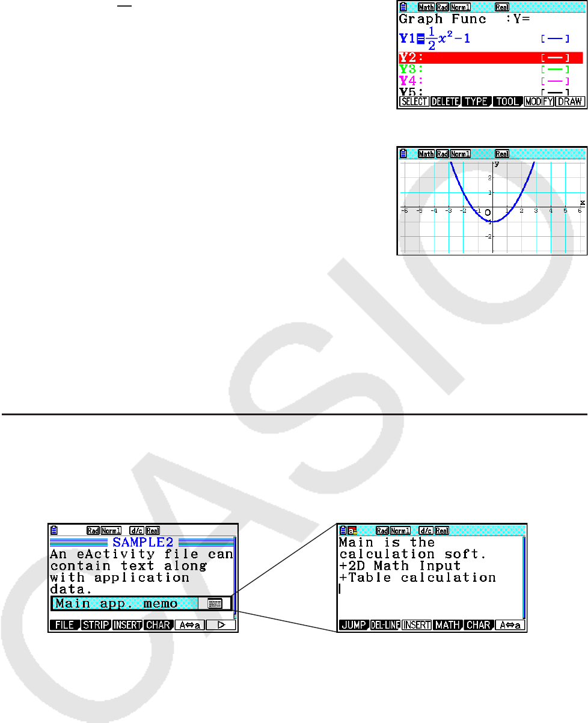Click DRAW to plot the graph
The height and width of the screenshot is (723, 588).
coord(569,102)
